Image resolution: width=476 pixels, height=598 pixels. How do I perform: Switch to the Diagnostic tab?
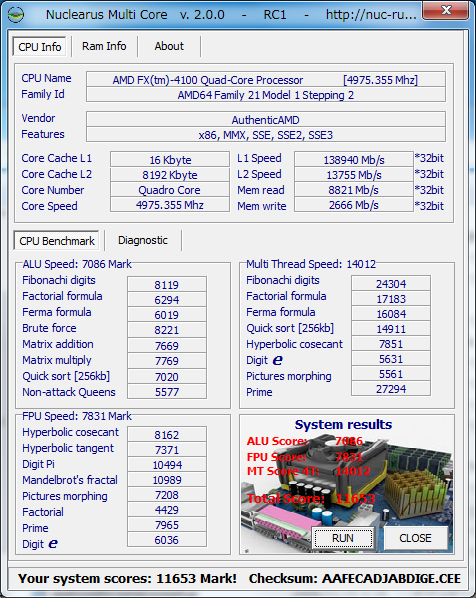tap(143, 240)
